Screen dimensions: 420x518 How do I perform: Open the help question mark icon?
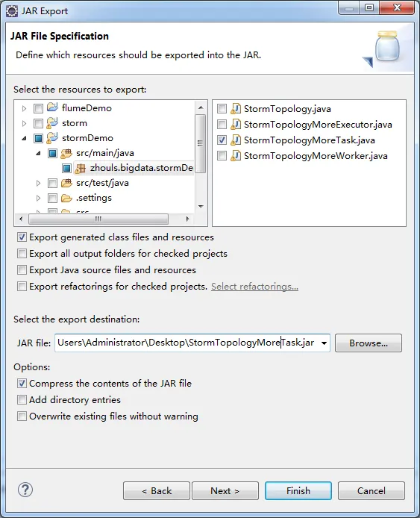click(25, 490)
